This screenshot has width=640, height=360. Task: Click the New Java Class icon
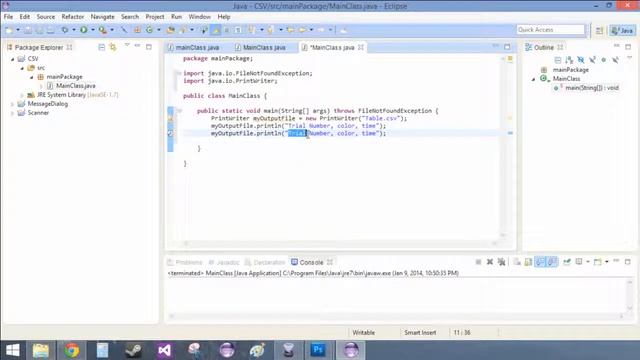(149, 30)
